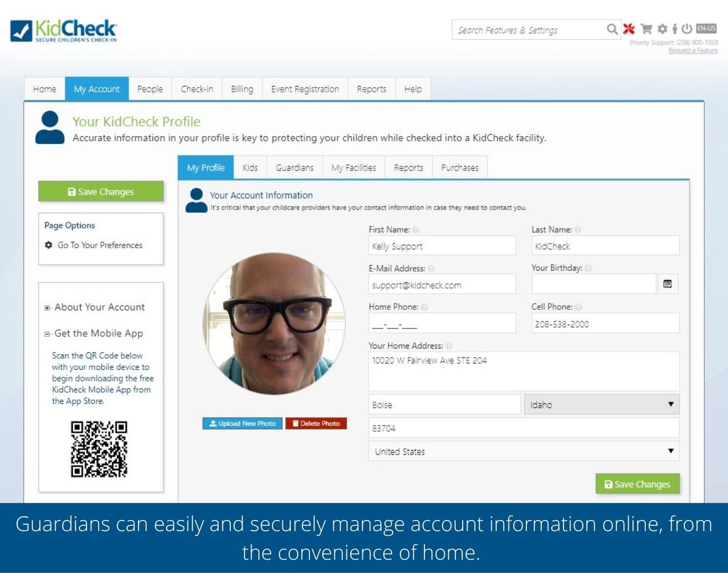Click Save Changes in left sidebar

coord(101,192)
